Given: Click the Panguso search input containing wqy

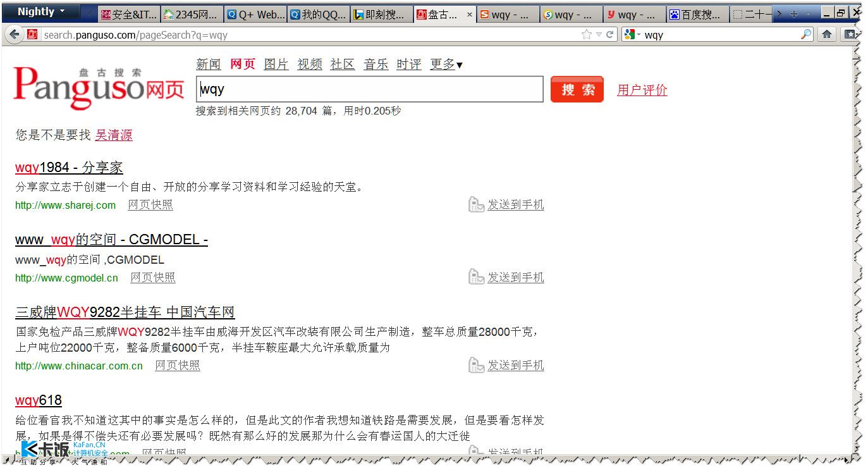Looking at the screenshot, I should click(370, 89).
